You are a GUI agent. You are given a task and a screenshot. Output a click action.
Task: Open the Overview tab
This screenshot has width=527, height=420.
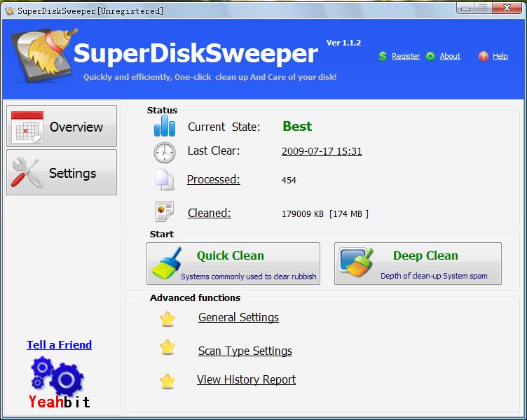coord(62,126)
